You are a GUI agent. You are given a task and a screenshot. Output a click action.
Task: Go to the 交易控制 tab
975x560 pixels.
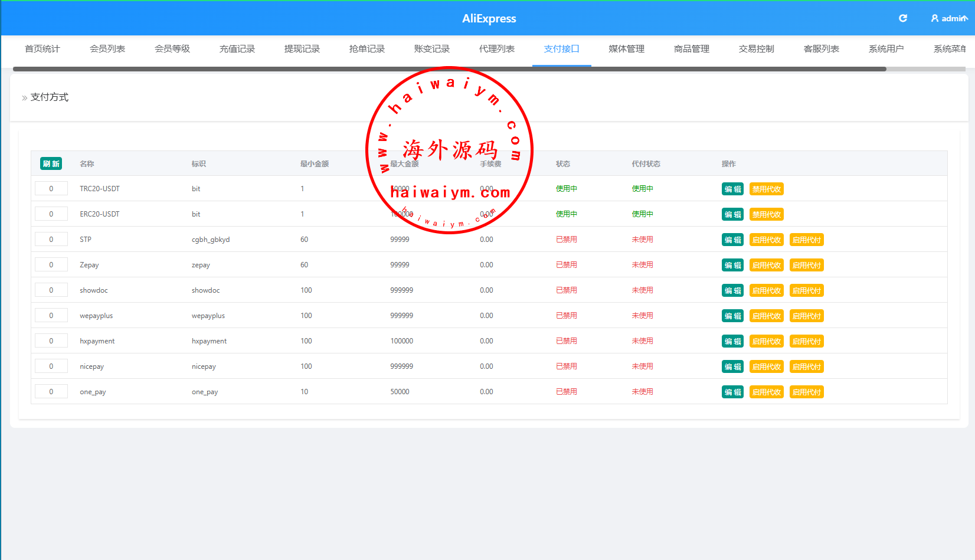757,49
